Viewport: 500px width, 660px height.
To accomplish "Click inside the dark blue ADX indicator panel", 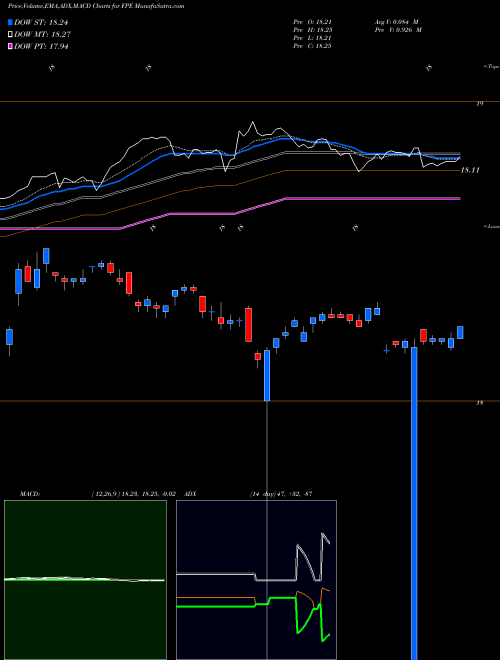I will [256, 580].
